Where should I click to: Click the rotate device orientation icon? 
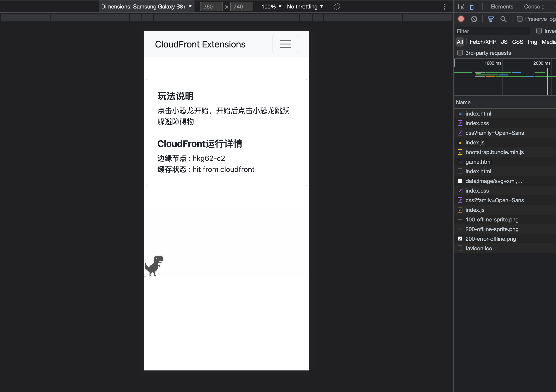pos(336,6)
